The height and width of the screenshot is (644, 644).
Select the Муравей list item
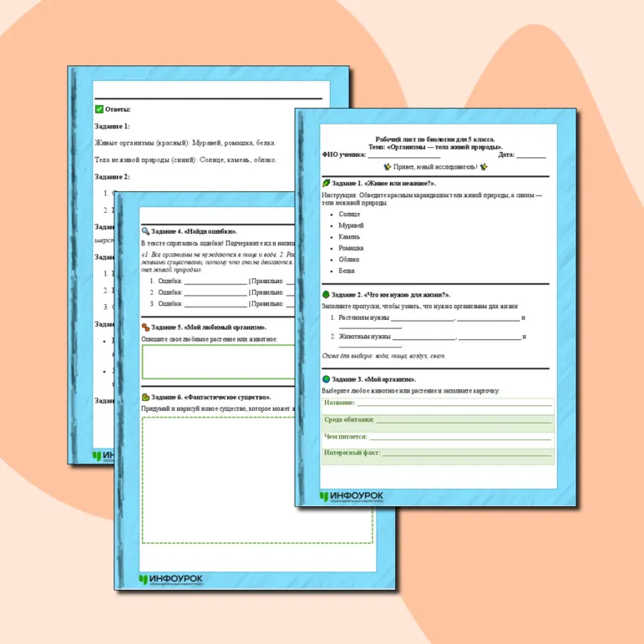point(351,226)
